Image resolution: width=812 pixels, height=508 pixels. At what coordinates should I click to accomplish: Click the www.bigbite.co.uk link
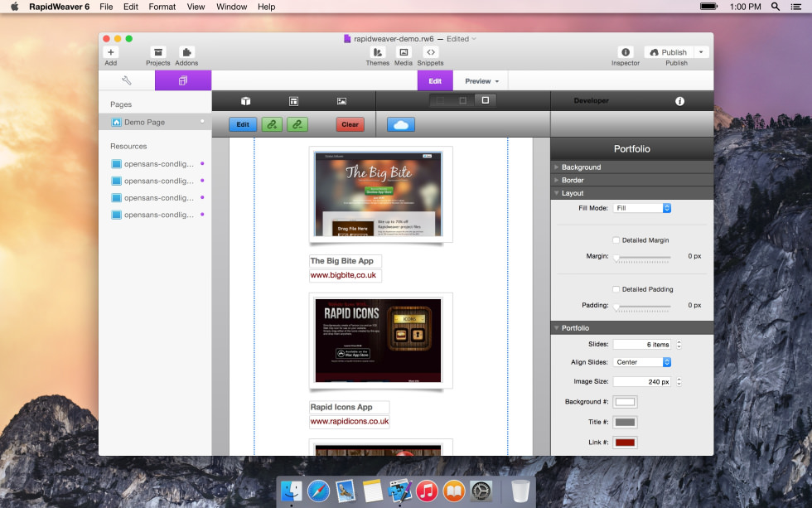click(x=343, y=275)
